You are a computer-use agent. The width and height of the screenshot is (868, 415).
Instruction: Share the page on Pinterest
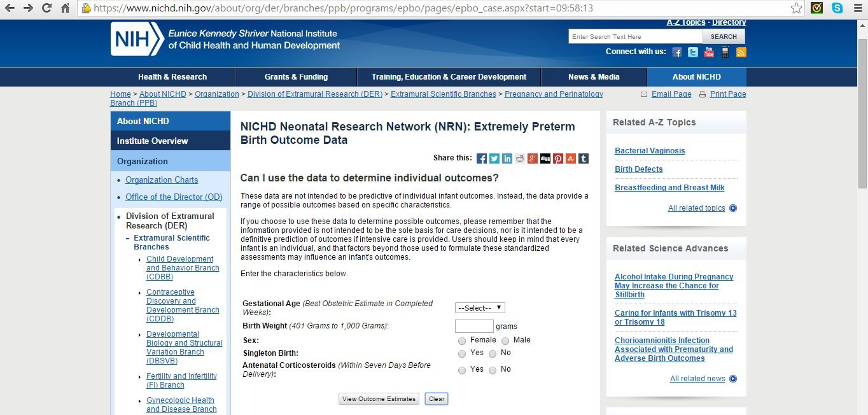(x=558, y=158)
